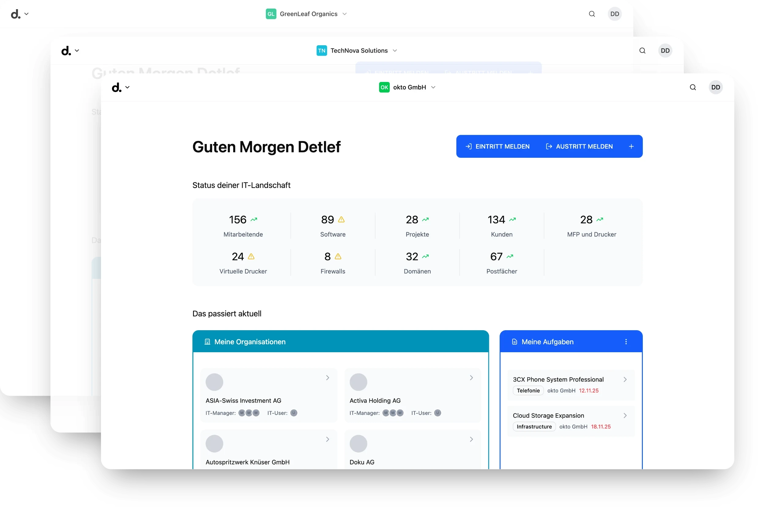This screenshot has height=532, width=771.
Task: Open the DD avatar in okto GmbH window
Action: click(x=715, y=87)
